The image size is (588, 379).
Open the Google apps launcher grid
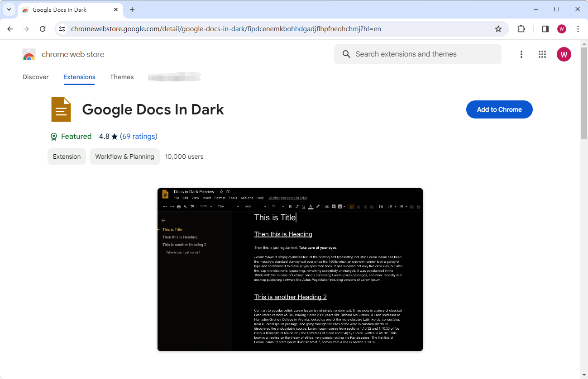click(x=542, y=54)
